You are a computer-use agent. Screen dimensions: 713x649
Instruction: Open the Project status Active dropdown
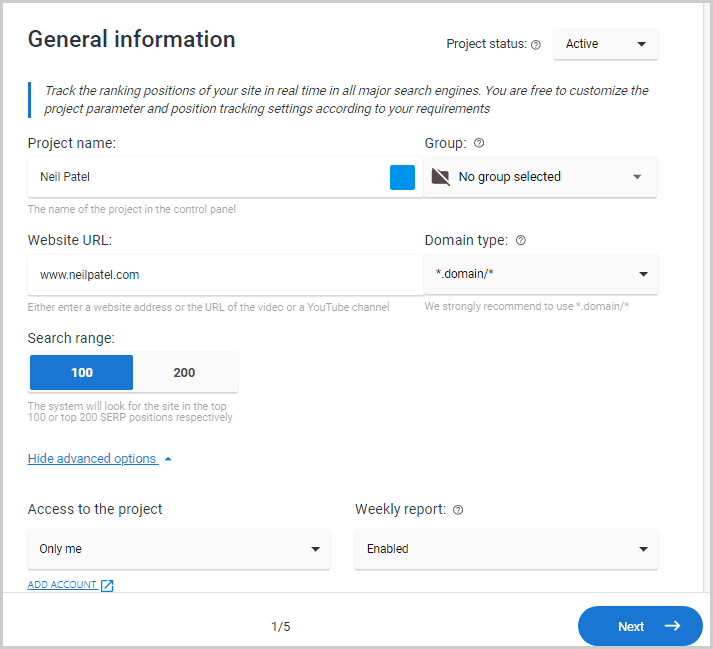click(606, 44)
